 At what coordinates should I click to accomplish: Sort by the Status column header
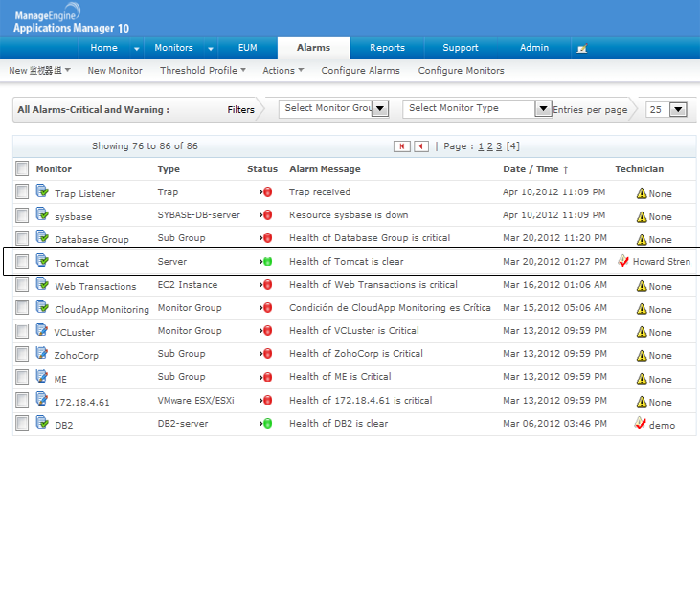pos(262,169)
